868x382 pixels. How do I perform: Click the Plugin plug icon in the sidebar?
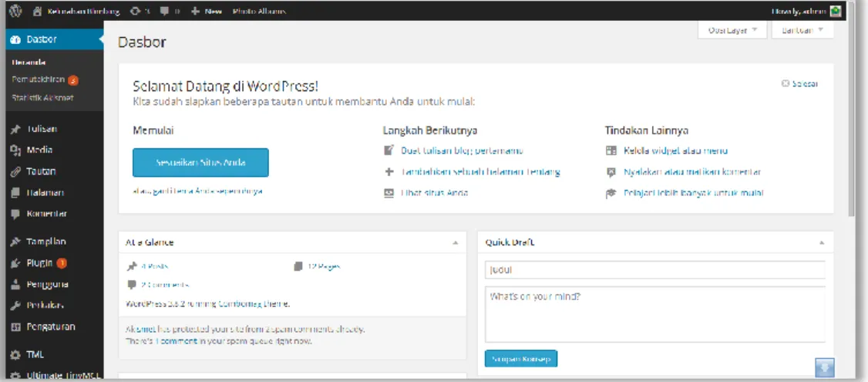16,263
